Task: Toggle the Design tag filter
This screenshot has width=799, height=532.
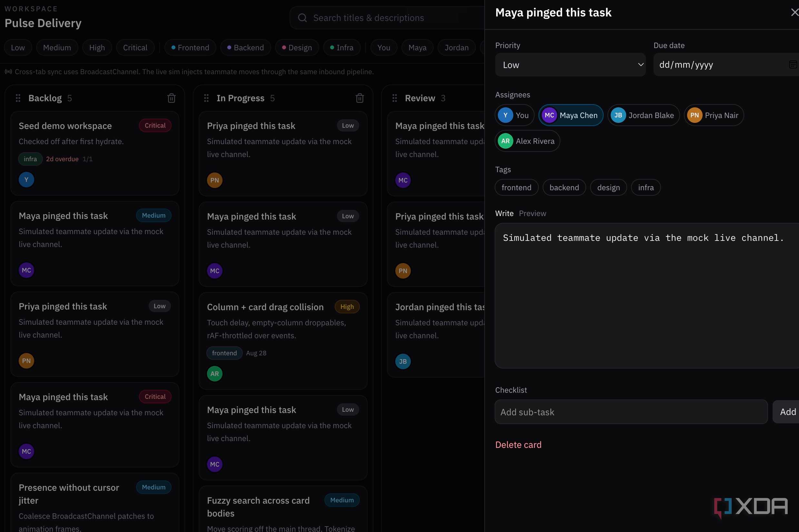Action: click(297, 47)
